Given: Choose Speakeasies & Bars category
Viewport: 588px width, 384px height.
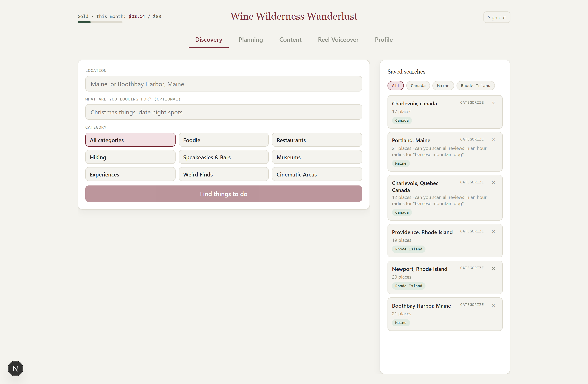Looking at the screenshot, I should tap(224, 157).
